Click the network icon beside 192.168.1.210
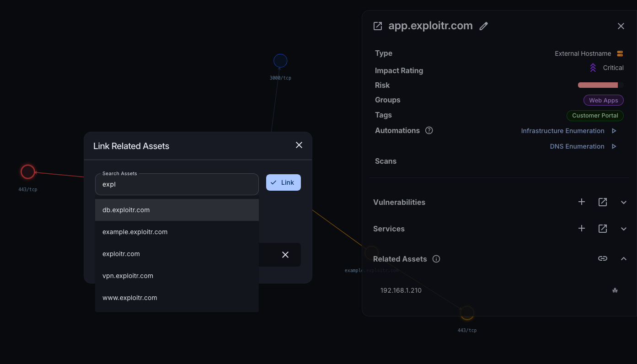Screen dimensions: 637x364 615,290
